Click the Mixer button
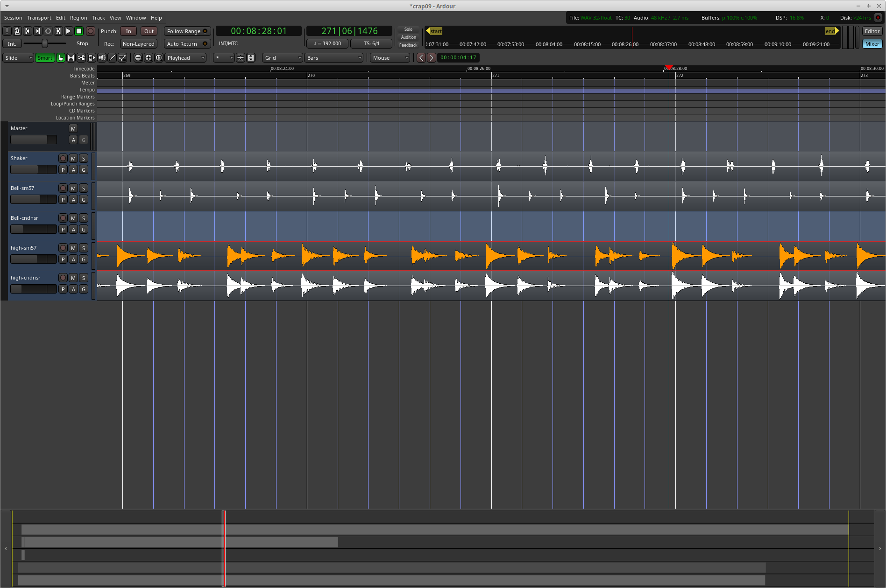The image size is (886, 588). [x=872, y=44]
